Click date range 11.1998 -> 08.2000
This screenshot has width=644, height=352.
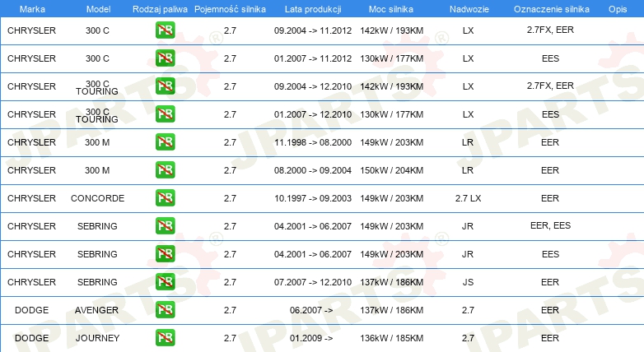tap(313, 142)
